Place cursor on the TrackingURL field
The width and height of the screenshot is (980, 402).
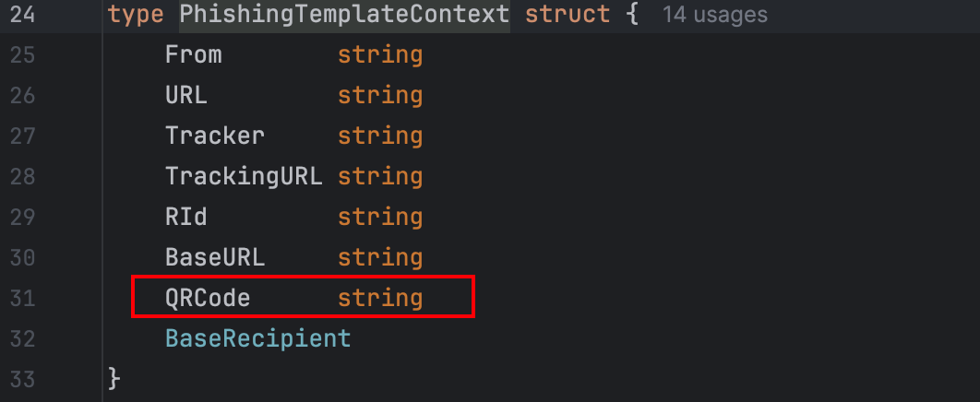[244, 176]
